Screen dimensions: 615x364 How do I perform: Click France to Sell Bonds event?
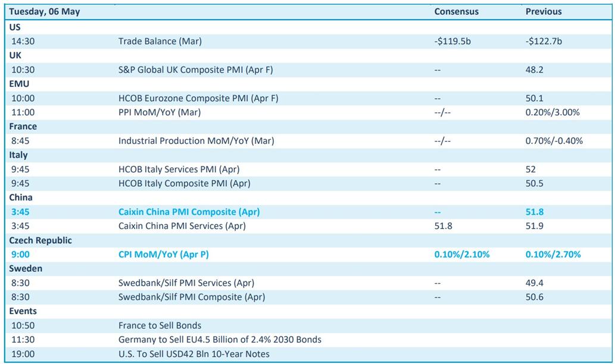[x=160, y=325]
